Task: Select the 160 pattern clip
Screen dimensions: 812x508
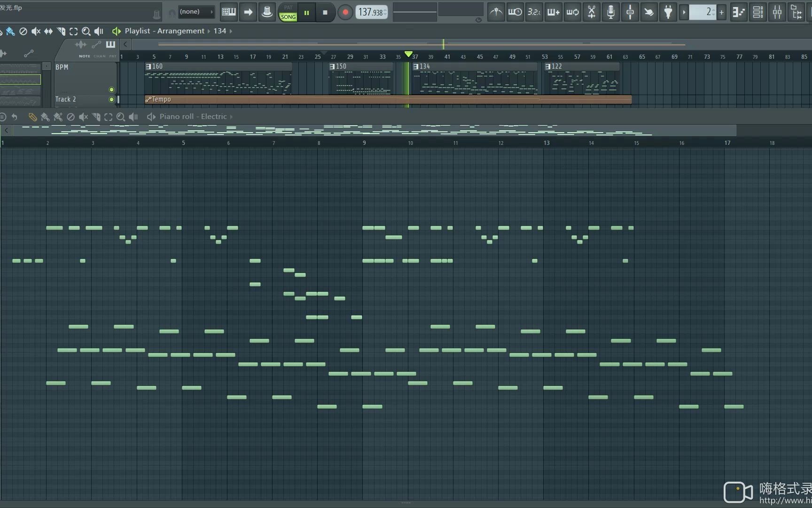Action: point(218,79)
